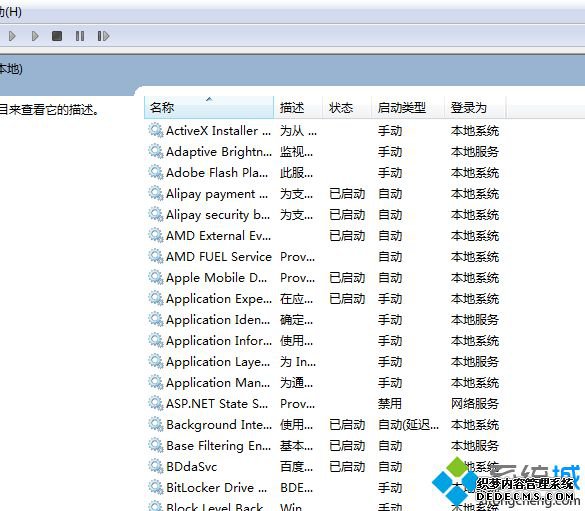Click 本地服务 logon of Adaptive Brightness
The height and width of the screenshot is (511, 585).
click(x=475, y=152)
